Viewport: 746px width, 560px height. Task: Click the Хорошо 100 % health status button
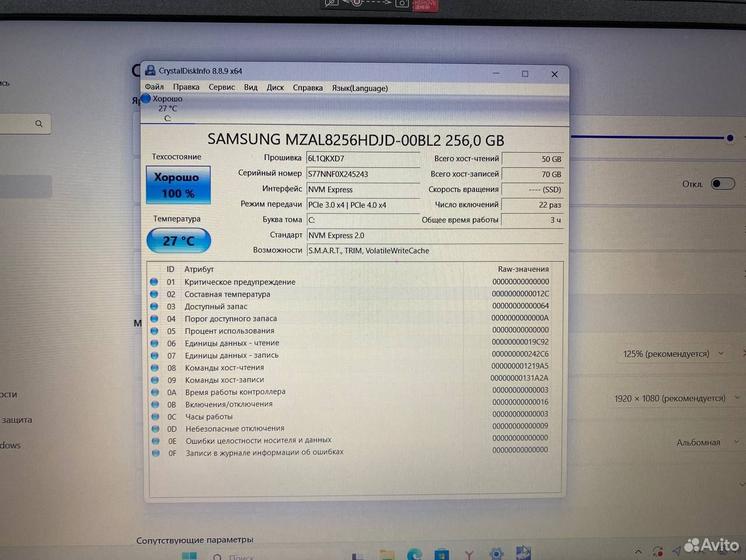(178, 185)
